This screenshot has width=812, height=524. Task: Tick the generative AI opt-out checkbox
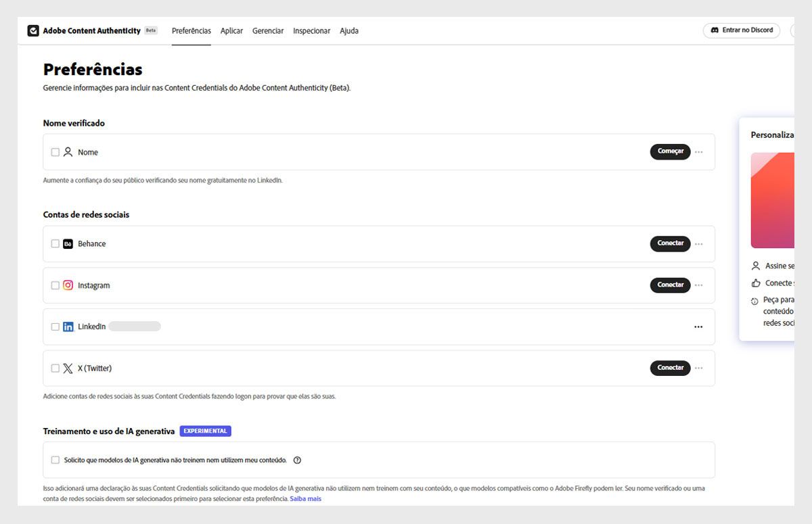(55, 460)
